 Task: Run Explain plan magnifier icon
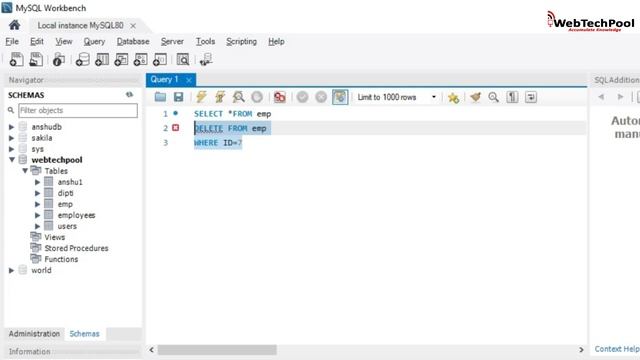coord(238,97)
